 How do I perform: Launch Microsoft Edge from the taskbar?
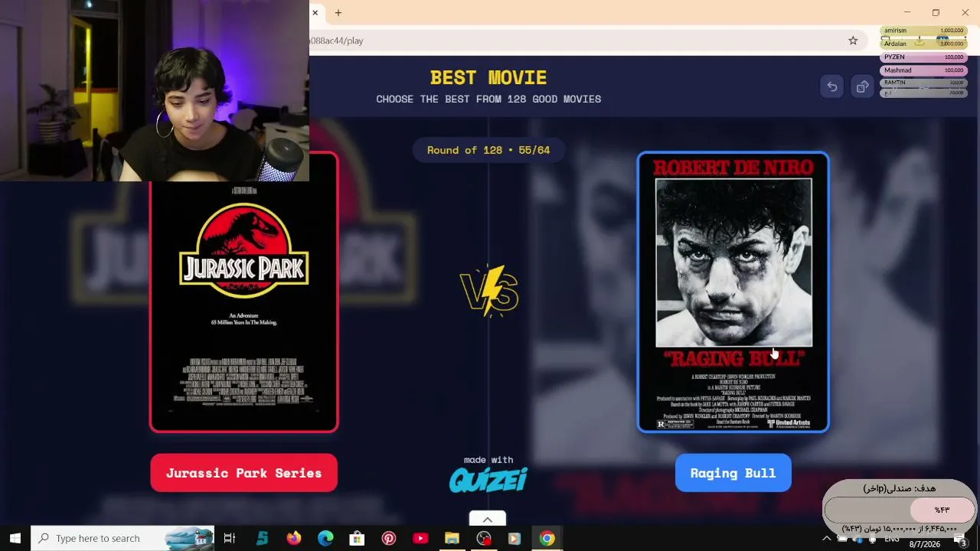pos(325,538)
